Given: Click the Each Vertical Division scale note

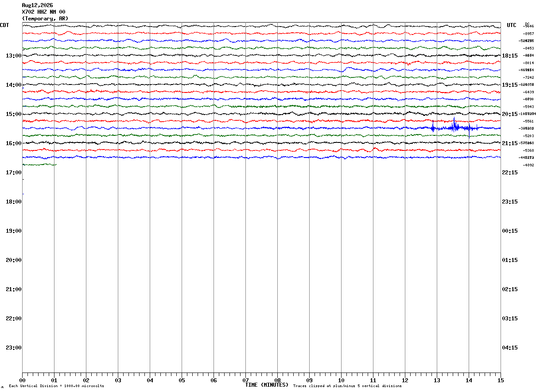Looking at the screenshot, I should (56, 386).
